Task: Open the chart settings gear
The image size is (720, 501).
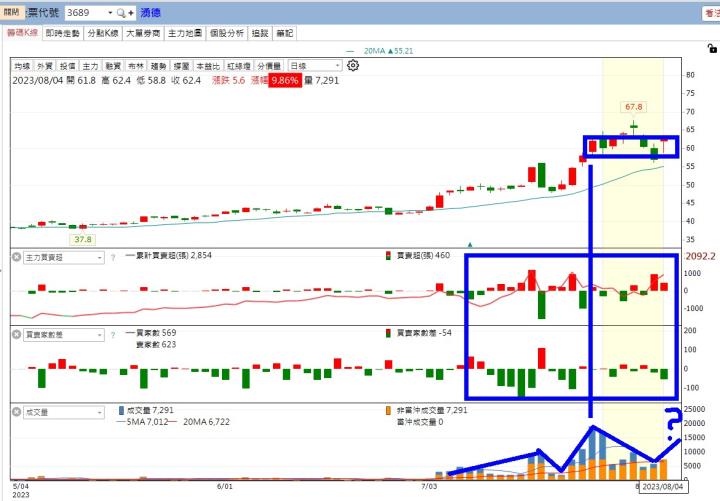Action: point(353,66)
